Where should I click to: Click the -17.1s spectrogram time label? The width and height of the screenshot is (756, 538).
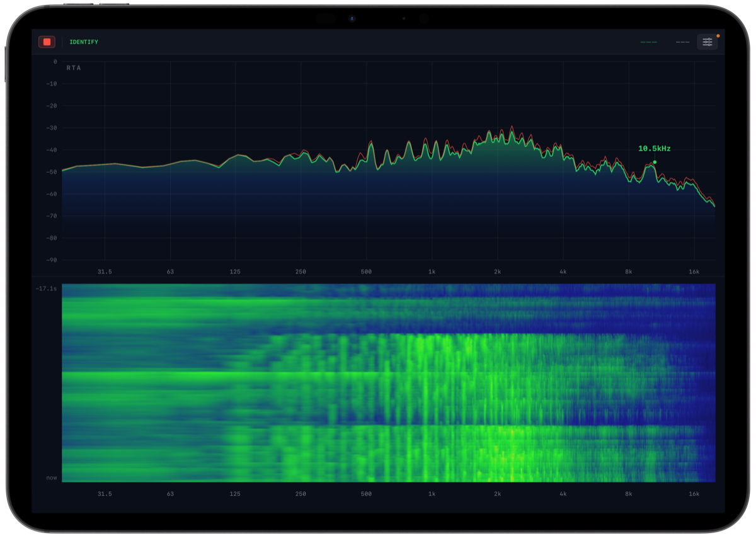pos(46,289)
